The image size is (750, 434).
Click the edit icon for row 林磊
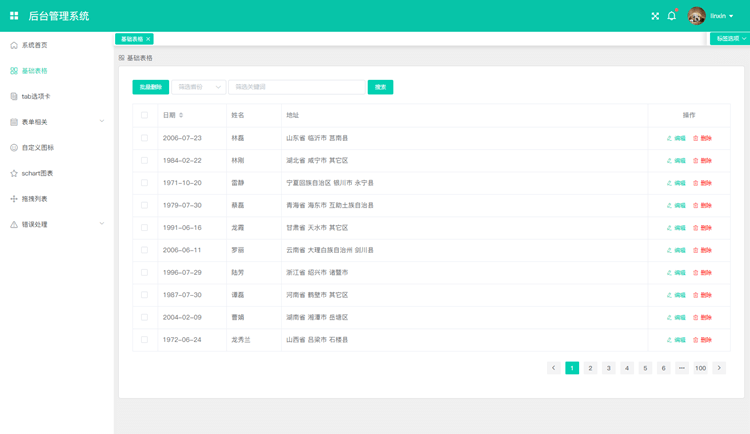[670, 138]
